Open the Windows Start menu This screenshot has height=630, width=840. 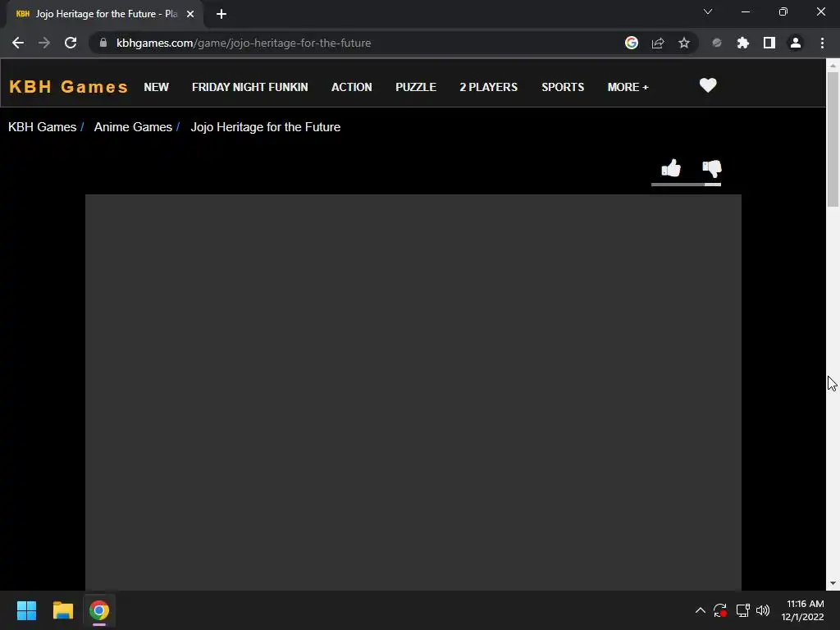(x=26, y=610)
